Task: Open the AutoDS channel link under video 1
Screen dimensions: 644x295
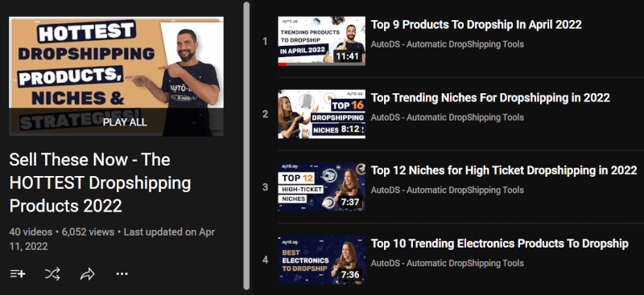Action: point(448,44)
